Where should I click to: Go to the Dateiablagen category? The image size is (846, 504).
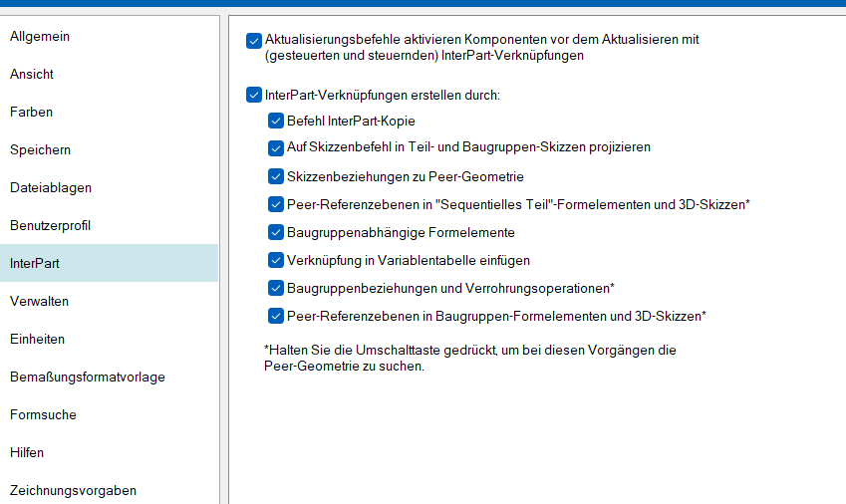pos(109,187)
